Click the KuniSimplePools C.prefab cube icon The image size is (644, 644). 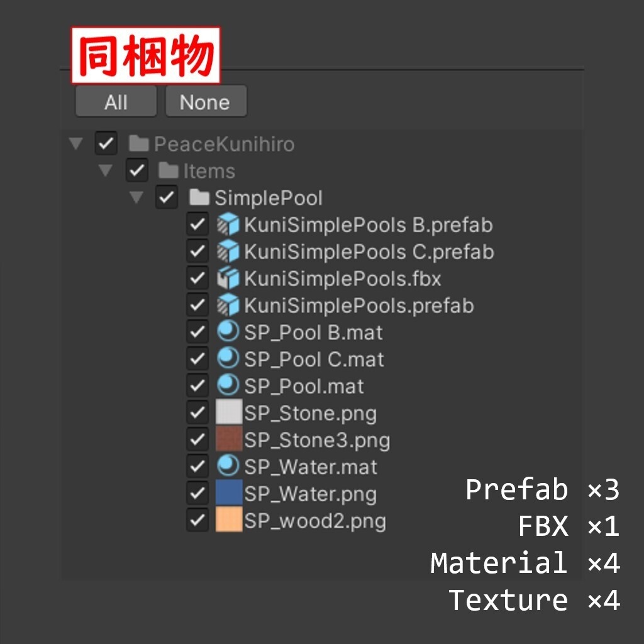point(228,251)
